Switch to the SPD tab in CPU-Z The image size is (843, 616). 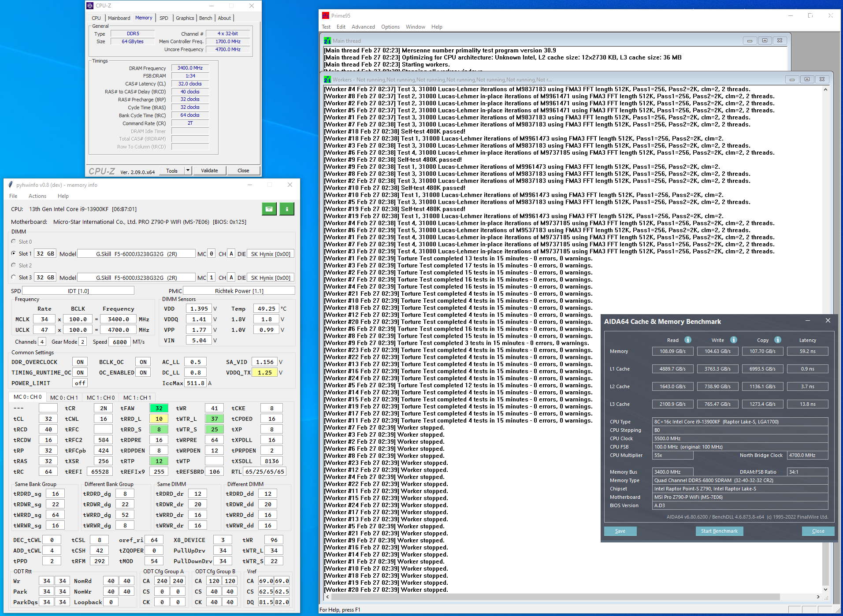click(x=163, y=18)
